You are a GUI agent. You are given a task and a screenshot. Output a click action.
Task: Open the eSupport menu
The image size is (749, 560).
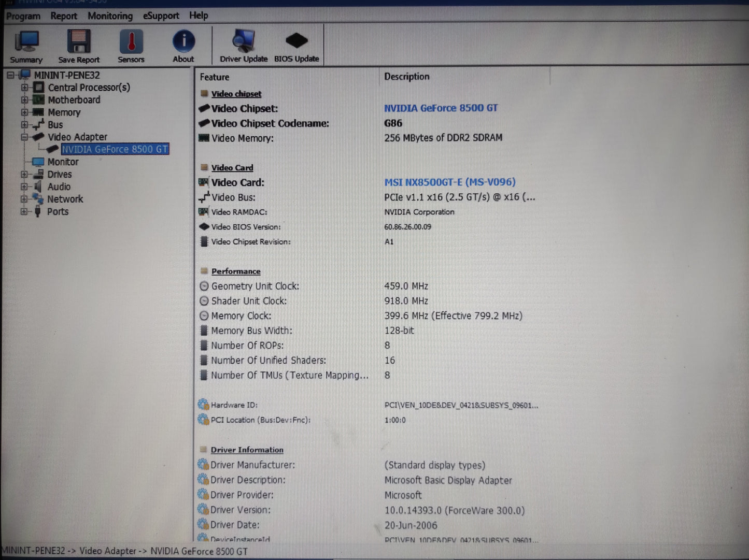[161, 16]
